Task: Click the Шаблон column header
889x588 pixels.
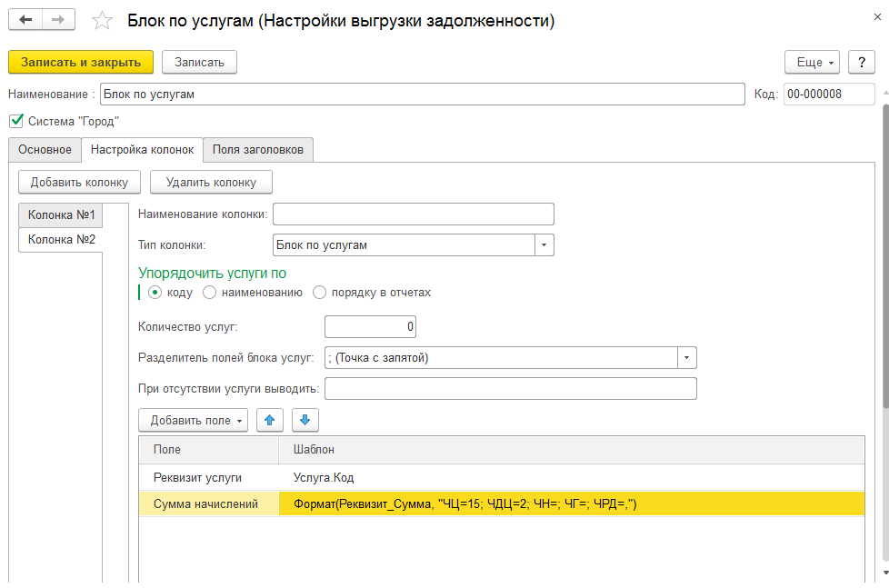Action: click(572, 450)
